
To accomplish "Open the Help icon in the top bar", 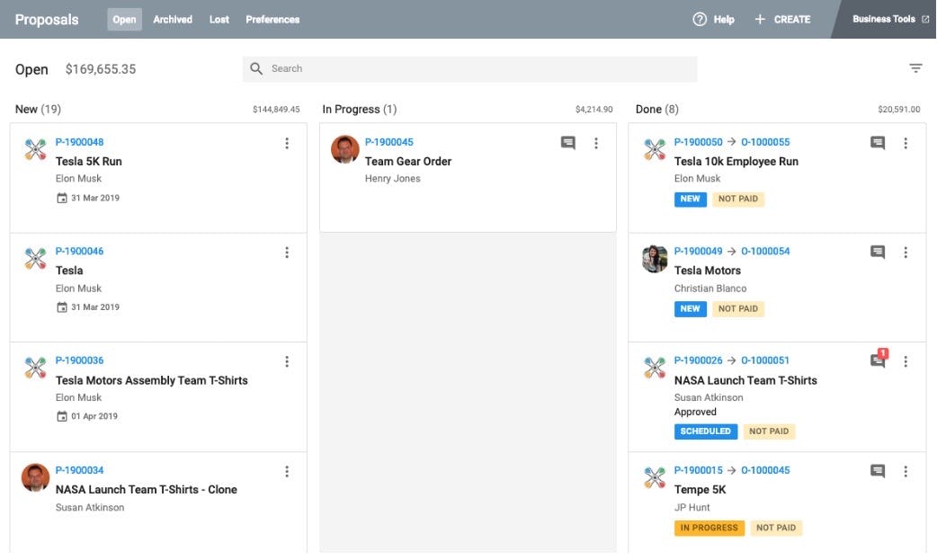I will tap(700, 19).
